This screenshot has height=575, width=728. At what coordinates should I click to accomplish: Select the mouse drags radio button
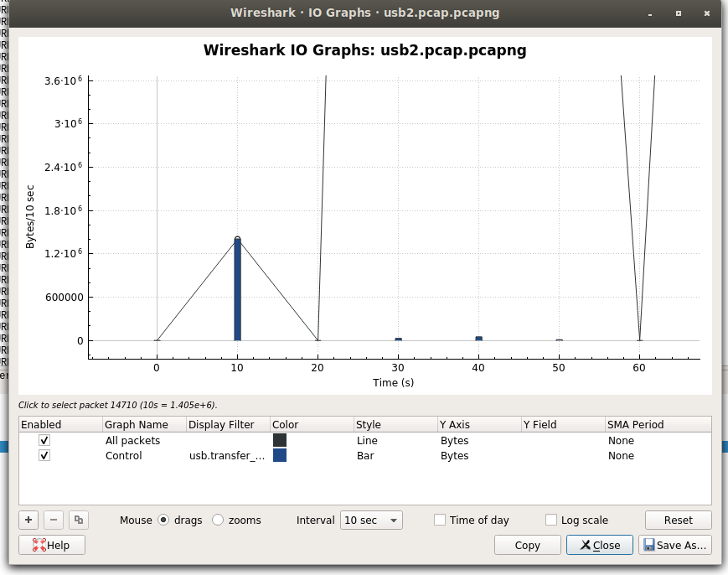[x=163, y=521]
